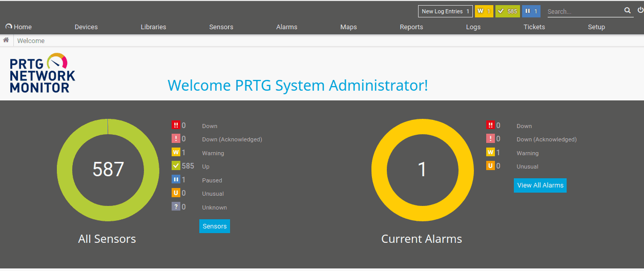Click the 585 count in the All Sensors legend
The height and width of the screenshot is (271, 644).
(x=188, y=166)
